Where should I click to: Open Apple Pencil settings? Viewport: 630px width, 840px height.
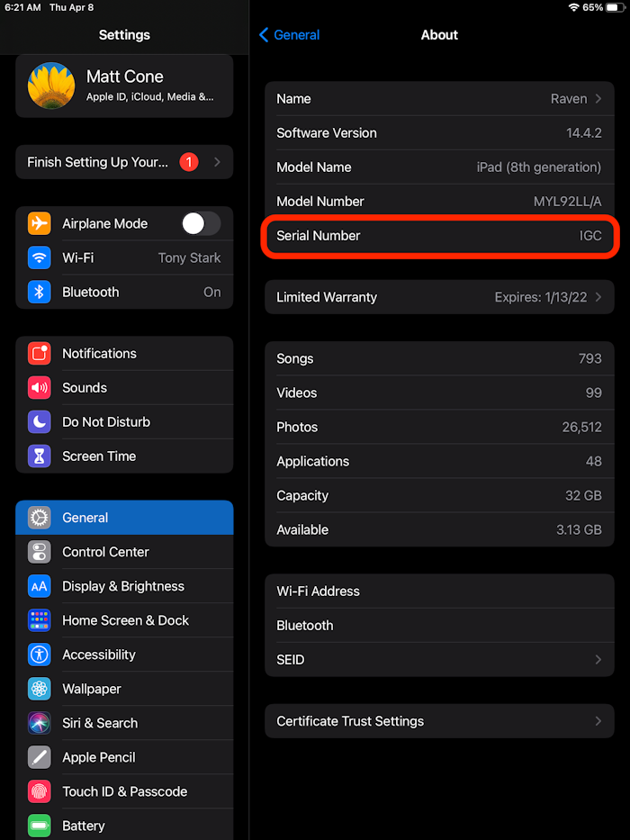point(124,757)
